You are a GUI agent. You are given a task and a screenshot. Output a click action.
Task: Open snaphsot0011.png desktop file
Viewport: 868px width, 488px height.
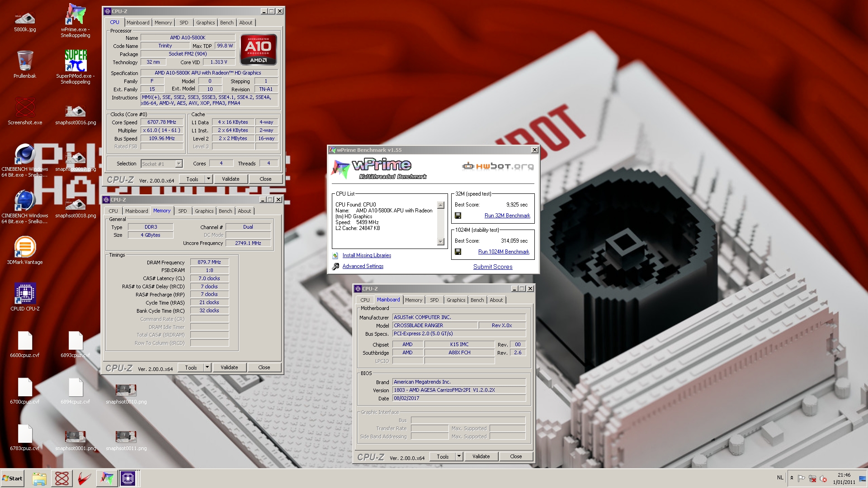126,440
